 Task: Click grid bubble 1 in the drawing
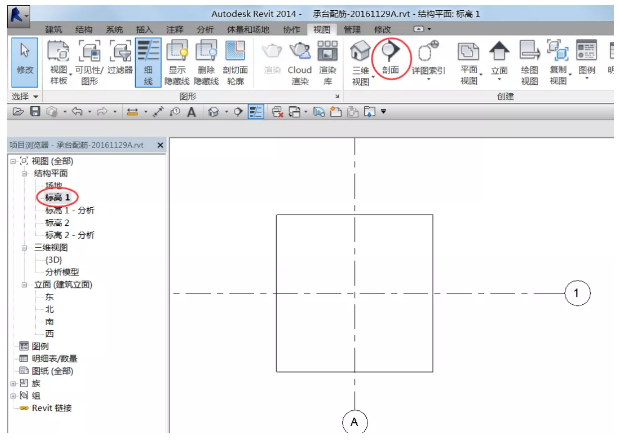pyautogui.click(x=575, y=293)
